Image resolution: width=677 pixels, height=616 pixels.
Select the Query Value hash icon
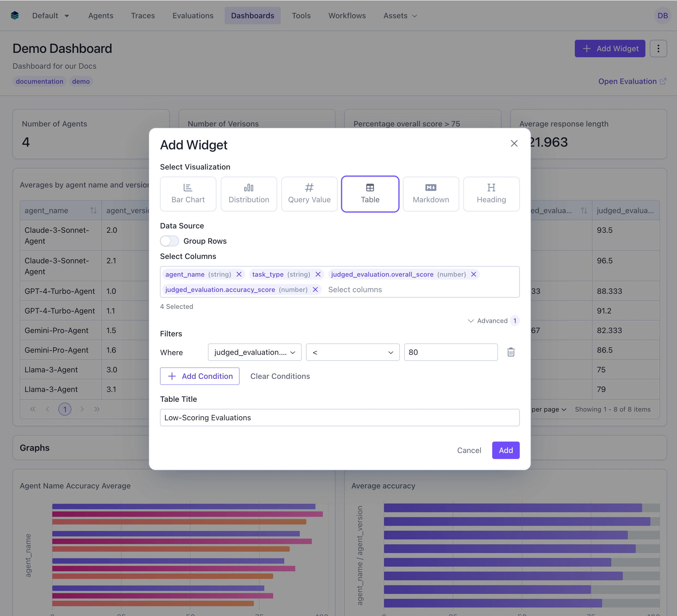pos(309,188)
